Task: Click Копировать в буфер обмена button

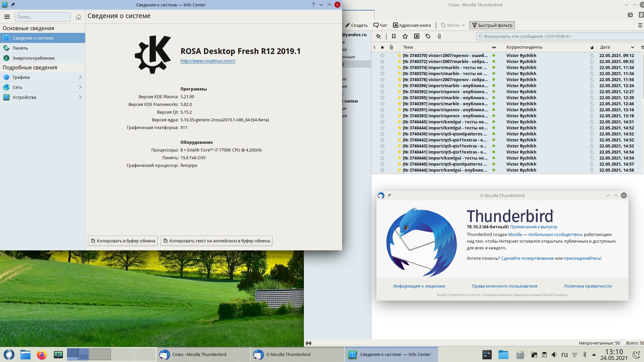Action: [123, 241]
